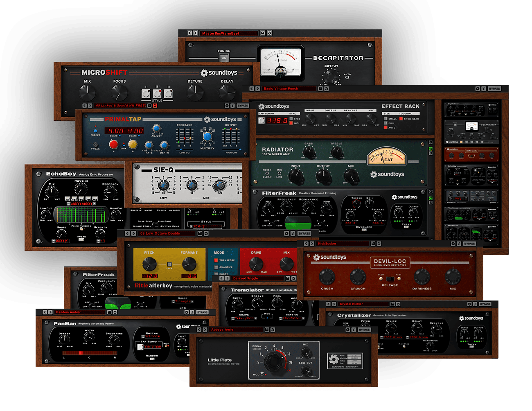
Task: Select QUANTIZE mode in Little AlterBoy
Action: (216, 267)
